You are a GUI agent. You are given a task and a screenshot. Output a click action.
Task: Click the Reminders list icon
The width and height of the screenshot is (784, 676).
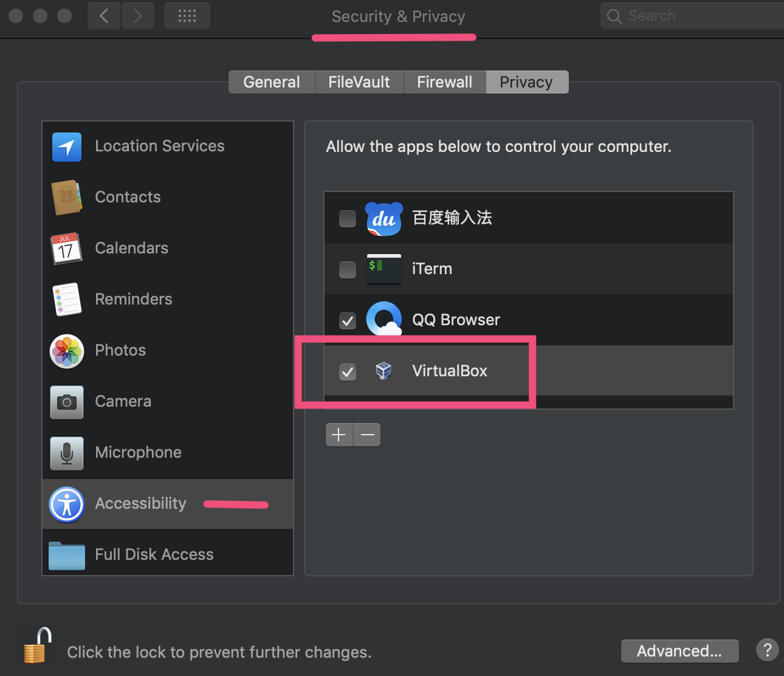point(67,299)
